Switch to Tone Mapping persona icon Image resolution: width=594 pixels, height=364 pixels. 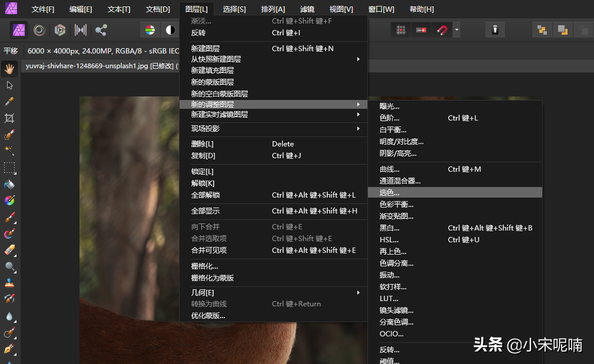(80, 30)
